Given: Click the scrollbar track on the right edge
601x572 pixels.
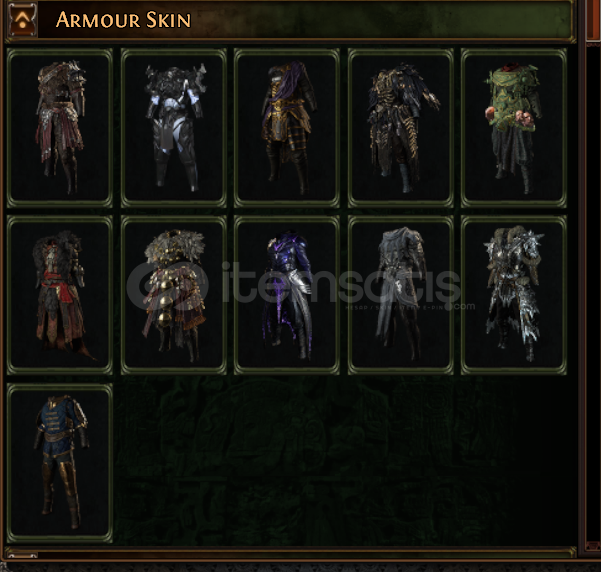Looking at the screenshot, I should (594, 291).
